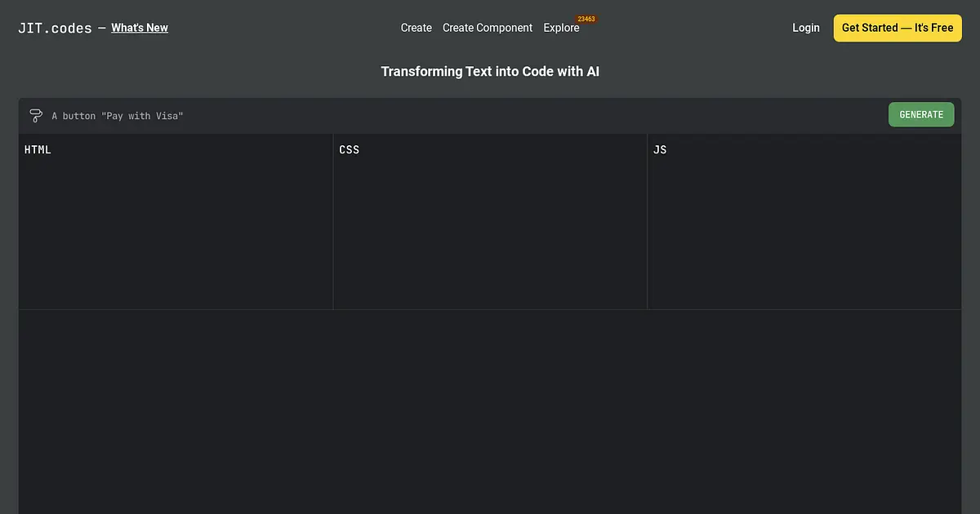Go to the Create page

416,28
